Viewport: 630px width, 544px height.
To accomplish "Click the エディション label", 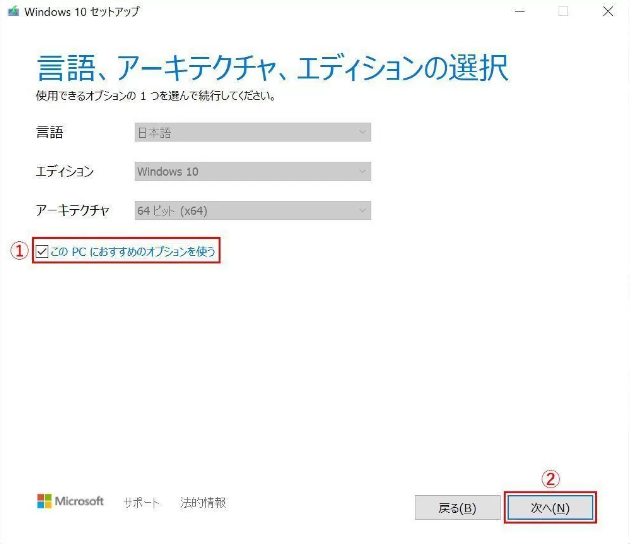I will point(65,172).
